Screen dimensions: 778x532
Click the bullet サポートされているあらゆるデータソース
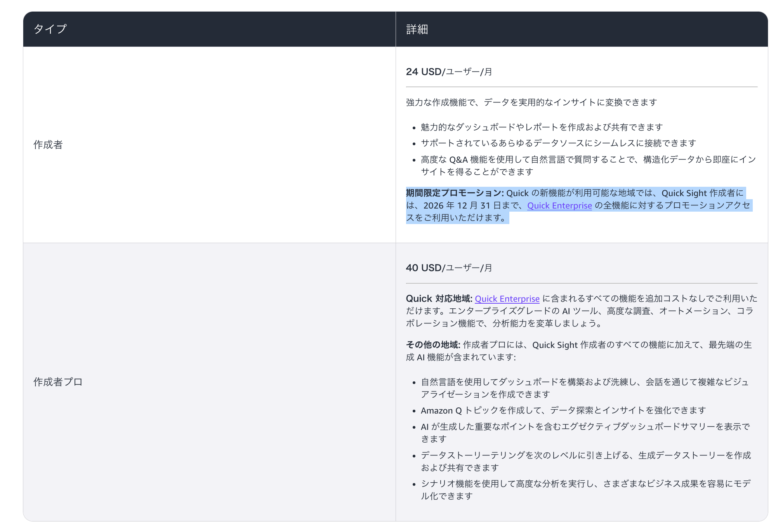(x=559, y=143)
